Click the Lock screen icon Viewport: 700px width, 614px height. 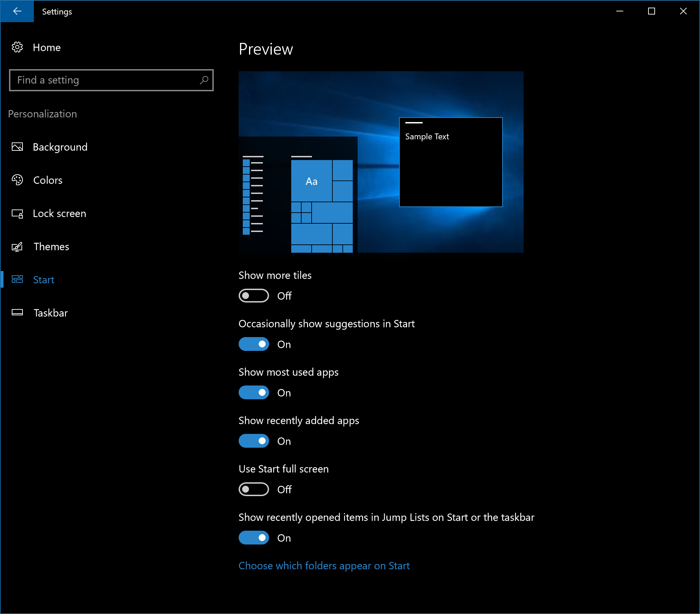click(17, 214)
